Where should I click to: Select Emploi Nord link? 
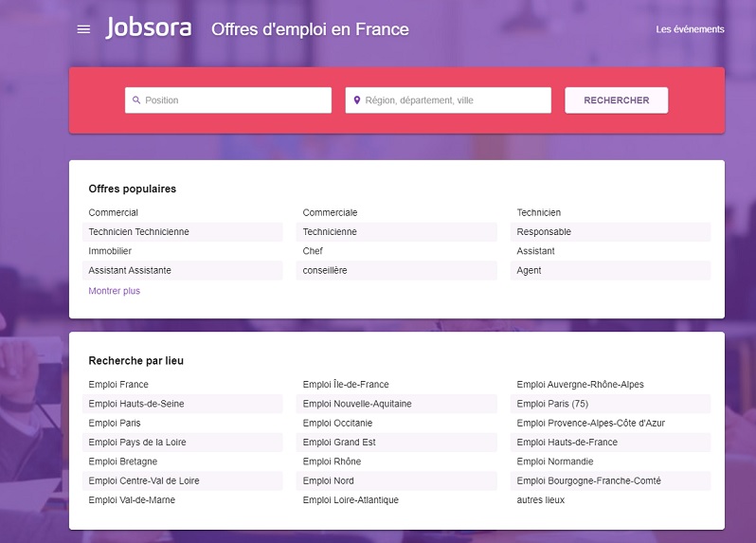(x=329, y=480)
